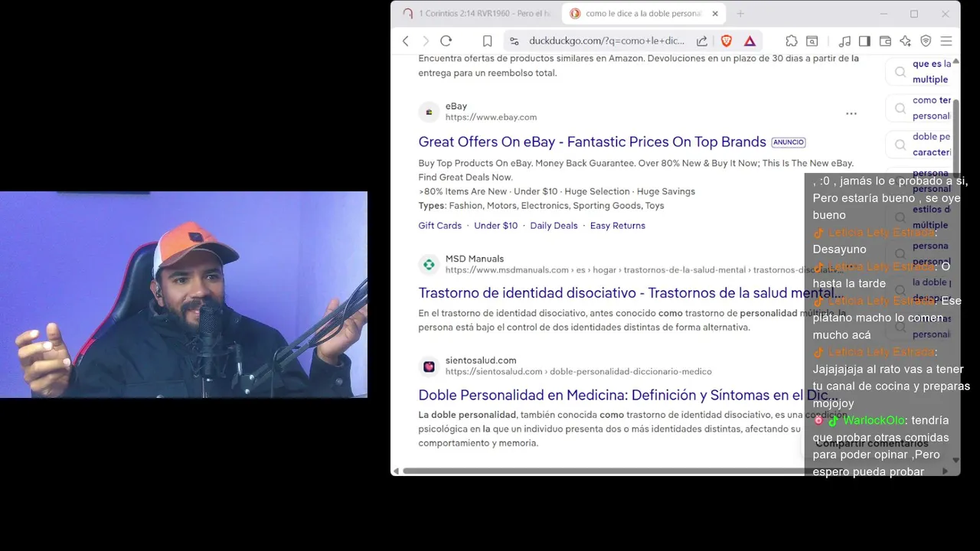Click the 'ANUNCIO' ad badge
This screenshot has width=980, height=551.
tap(788, 142)
